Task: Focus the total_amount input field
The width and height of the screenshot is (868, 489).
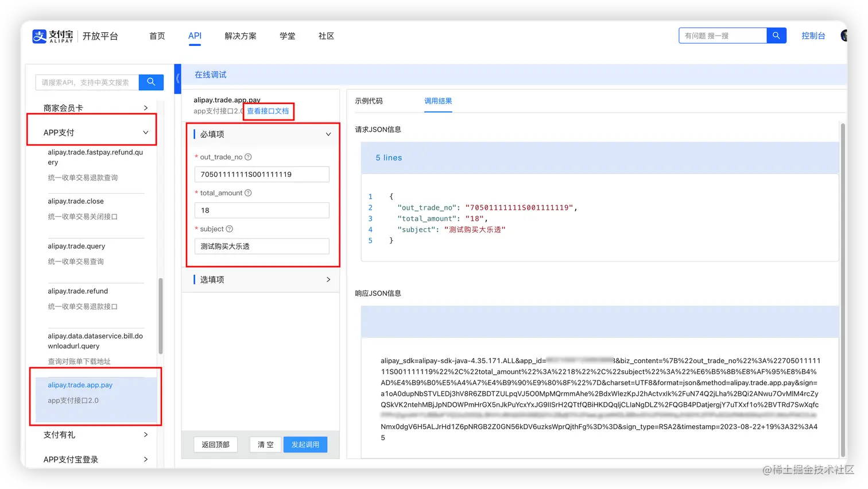Action: [262, 210]
